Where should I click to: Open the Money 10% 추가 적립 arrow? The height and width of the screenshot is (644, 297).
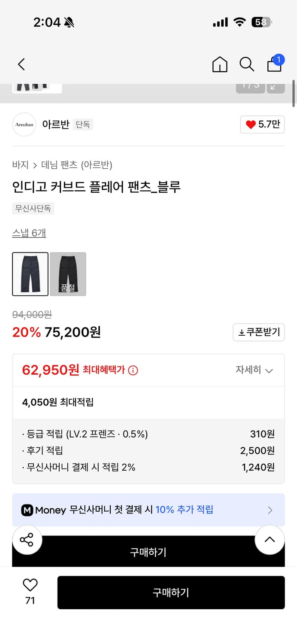[270, 510]
